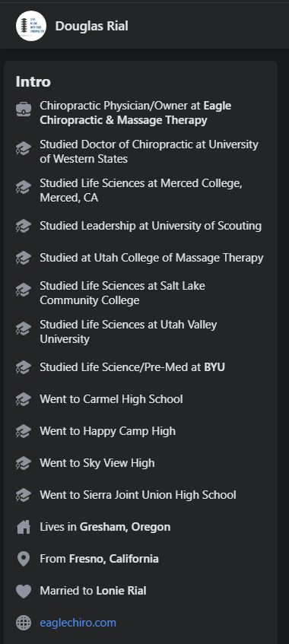Click the graduation cap icon beside Sky View High

(x=24, y=463)
